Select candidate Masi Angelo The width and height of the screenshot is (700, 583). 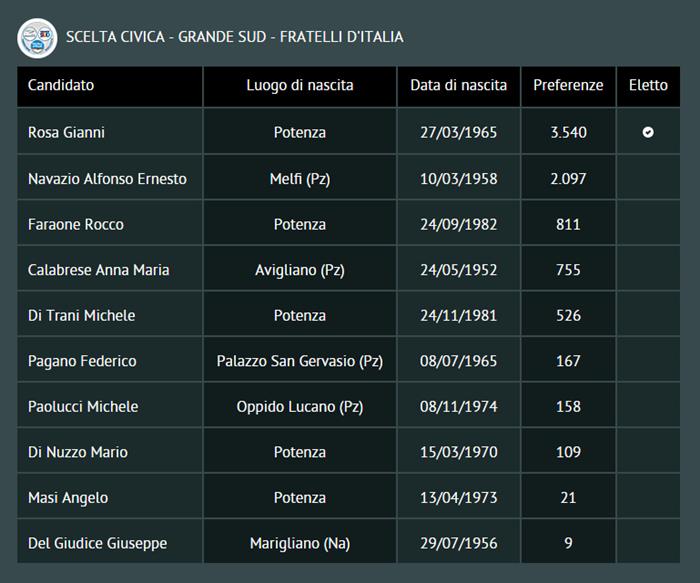[x=68, y=498]
